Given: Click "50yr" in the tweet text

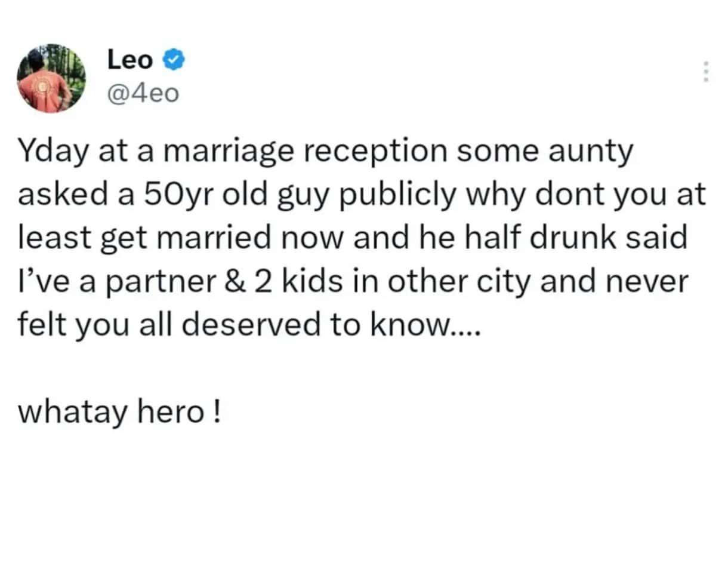Looking at the screenshot, I should click(177, 195).
